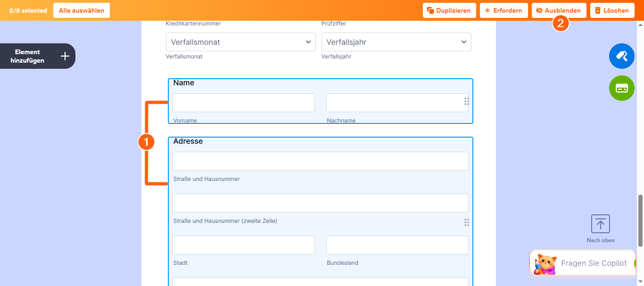Screen dimensions: 644x286
Task: Click the asterisk icon in Erfordern button
Action: 487,10
